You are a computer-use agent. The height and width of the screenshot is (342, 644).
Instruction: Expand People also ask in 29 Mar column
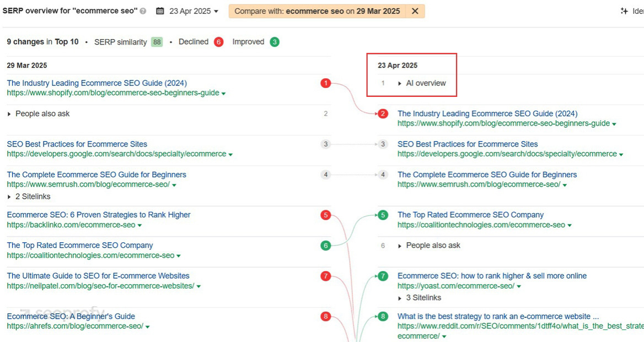pos(39,113)
